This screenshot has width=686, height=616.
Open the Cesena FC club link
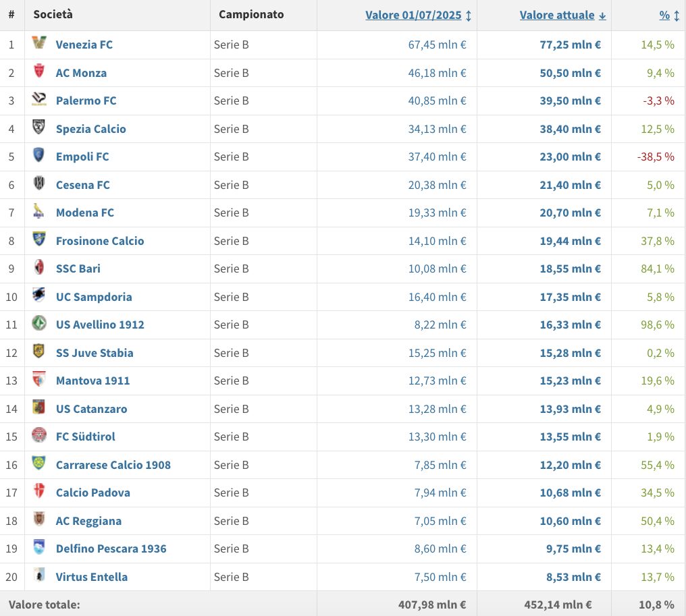click(x=82, y=185)
